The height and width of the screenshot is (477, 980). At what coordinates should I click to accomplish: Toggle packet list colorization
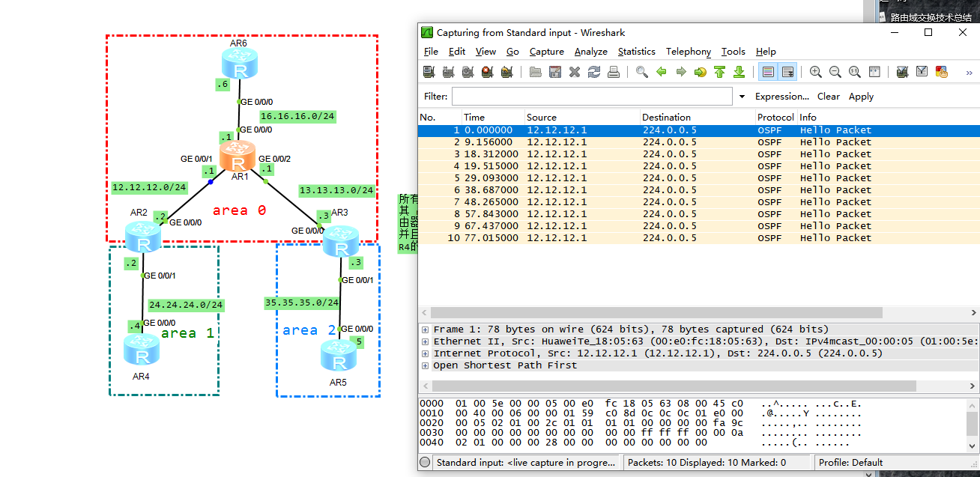point(767,72)
